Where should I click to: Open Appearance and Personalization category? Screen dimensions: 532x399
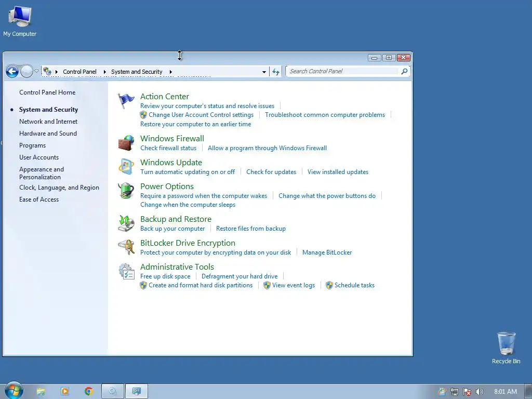tap(42, 173)
